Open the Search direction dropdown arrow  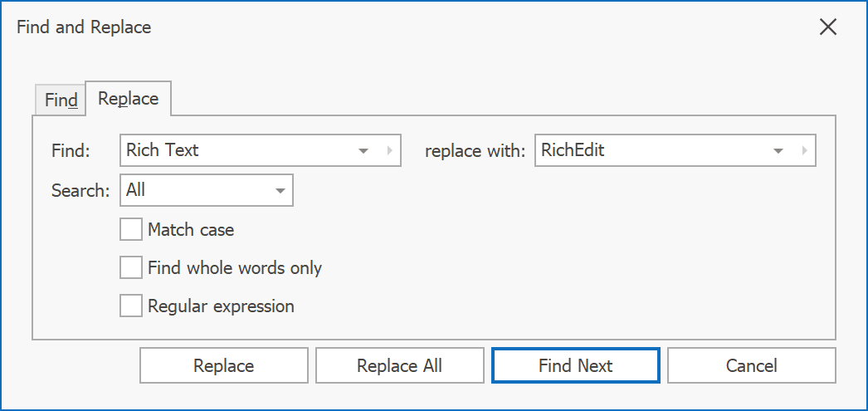[280, 190]
